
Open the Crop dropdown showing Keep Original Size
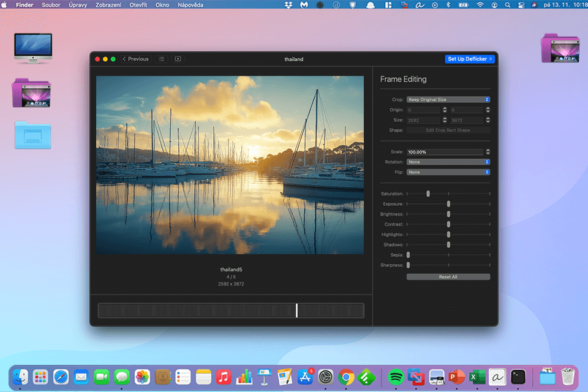[448, 99]
